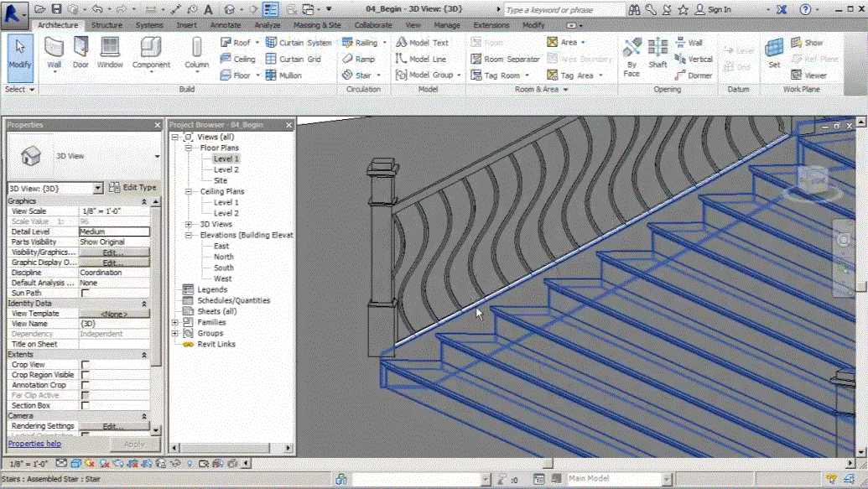Select the Ramp tool
The width and height of the screenshot is (868, 489).
coord(358,59)
